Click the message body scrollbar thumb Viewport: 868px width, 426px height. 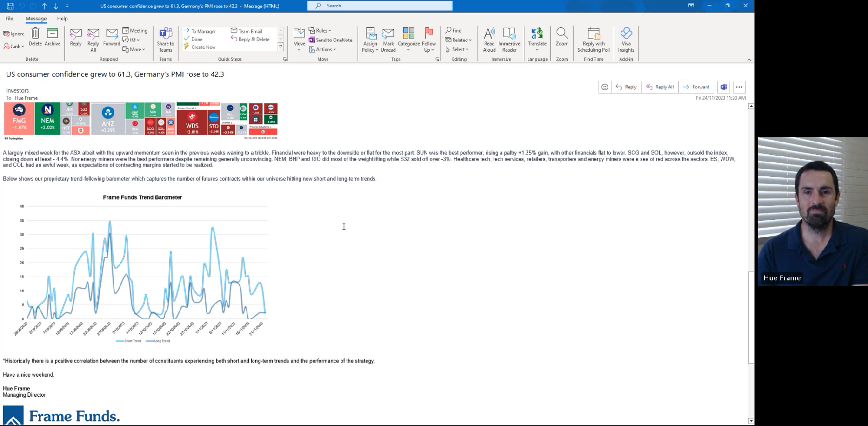pyautogui.click(x=751, y=318)
